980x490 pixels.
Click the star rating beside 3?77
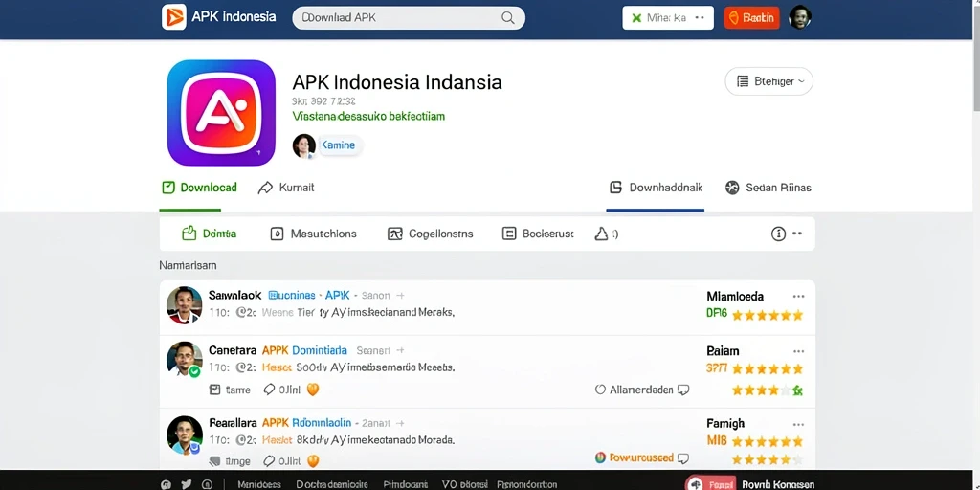coord(768,368)
